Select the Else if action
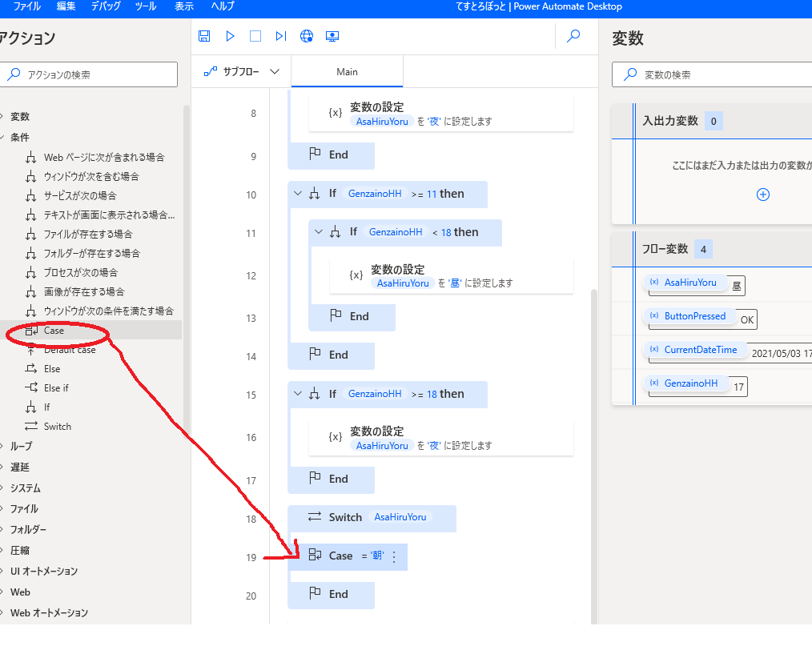812x650 pixels. click(55, 388)
